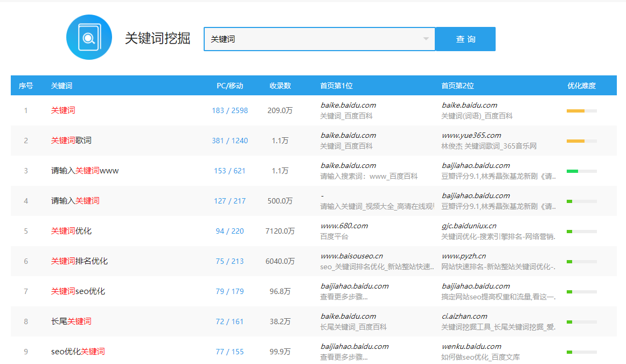Screen dimensions: 626x364
Task: Click difficulty bar for 关键词优化
Action: [582, 232]
